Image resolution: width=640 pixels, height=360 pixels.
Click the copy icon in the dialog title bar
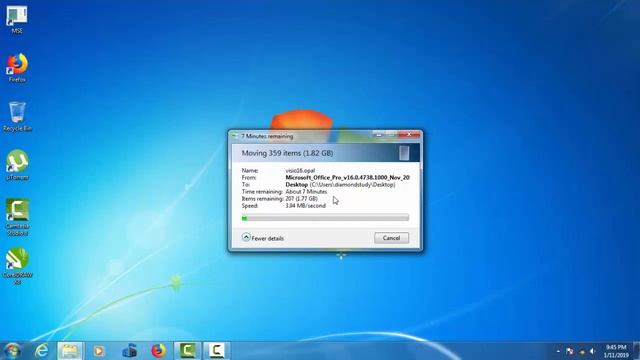(x=235, y=136)
